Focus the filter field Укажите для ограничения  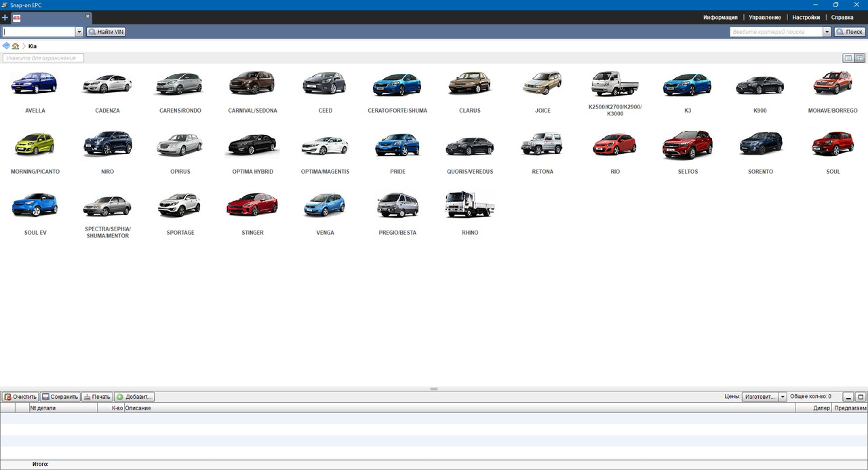click(43, 58)
